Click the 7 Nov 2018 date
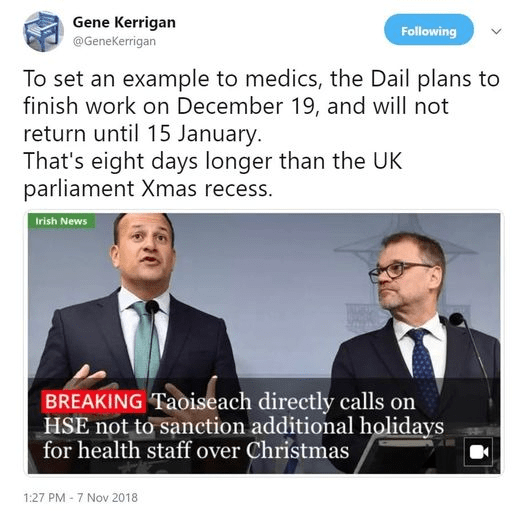Viewport: 526px width, 511px height. tap(107, 497)
